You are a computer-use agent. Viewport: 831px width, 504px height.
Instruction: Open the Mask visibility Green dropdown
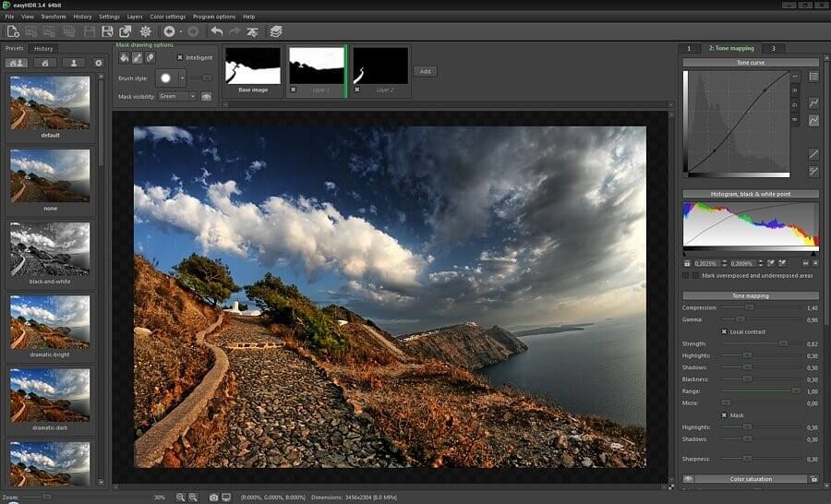pyautogui.click(x=177, y=96)
